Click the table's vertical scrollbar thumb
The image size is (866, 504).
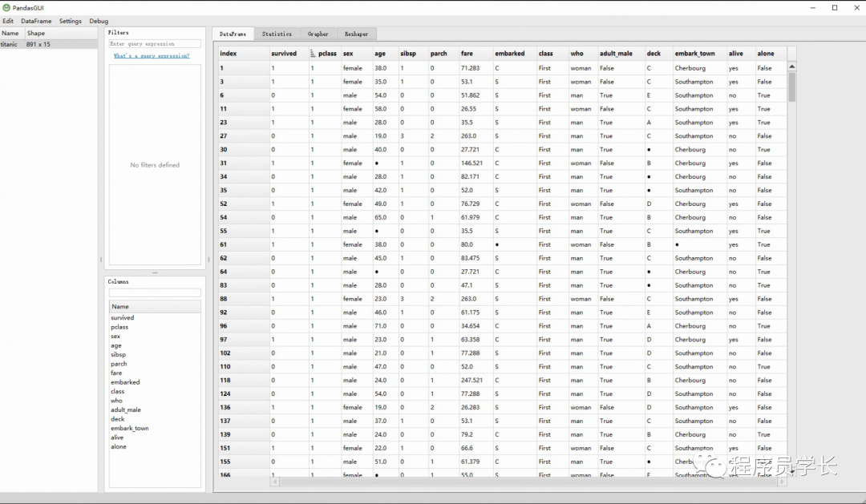pyautogui.click(x=792, y=87)
